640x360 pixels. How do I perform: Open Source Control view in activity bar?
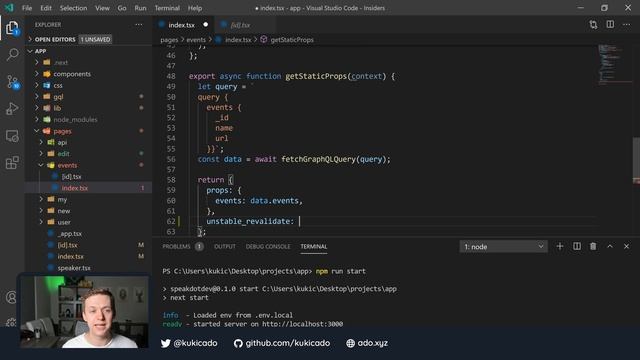coord(12,82)
